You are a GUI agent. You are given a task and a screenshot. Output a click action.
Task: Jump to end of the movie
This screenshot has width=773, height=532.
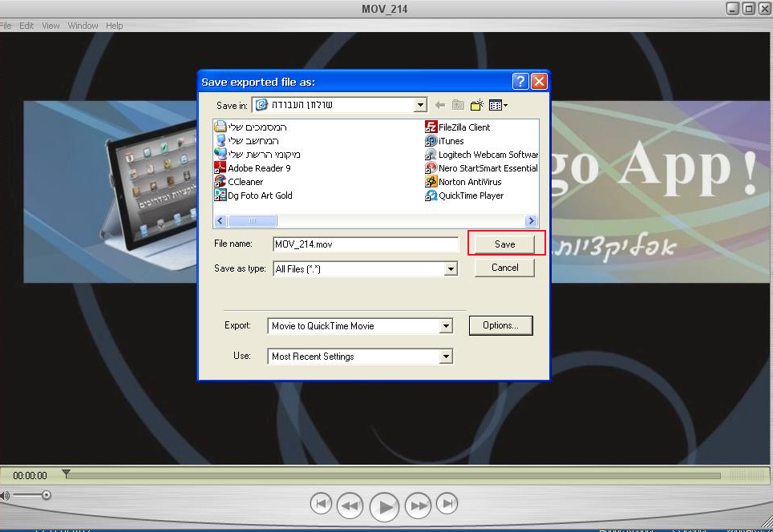(447, 503)
